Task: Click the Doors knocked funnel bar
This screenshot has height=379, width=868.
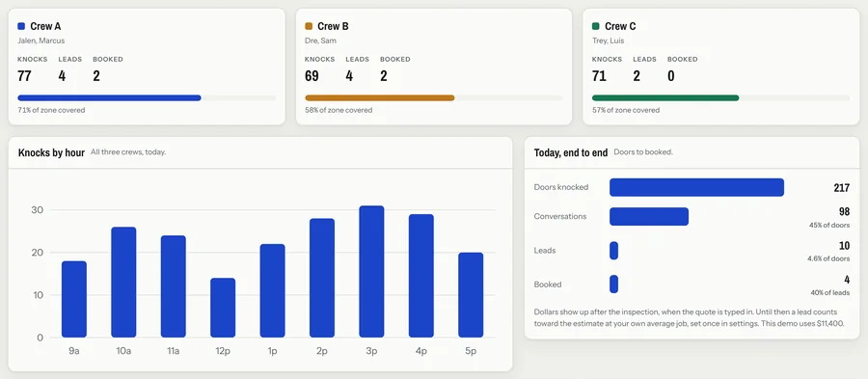Action: click(697, 187)
